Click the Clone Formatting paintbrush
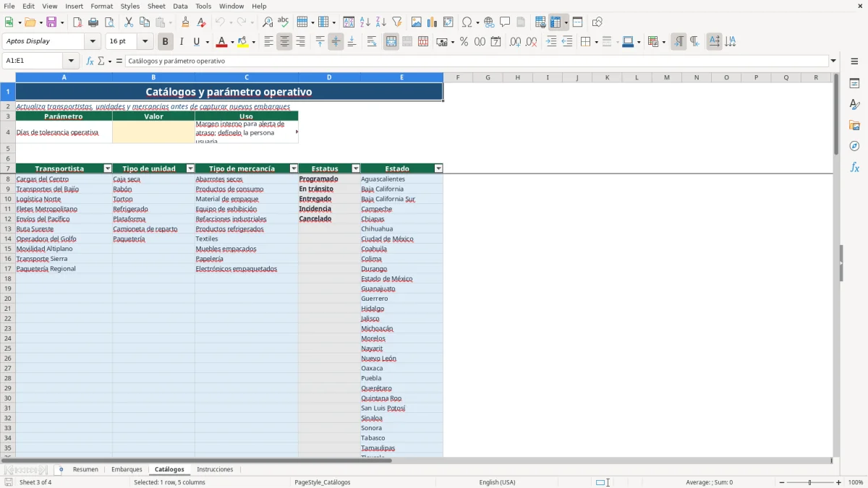This screenshot has height=488, width=868. coord(186,22)
